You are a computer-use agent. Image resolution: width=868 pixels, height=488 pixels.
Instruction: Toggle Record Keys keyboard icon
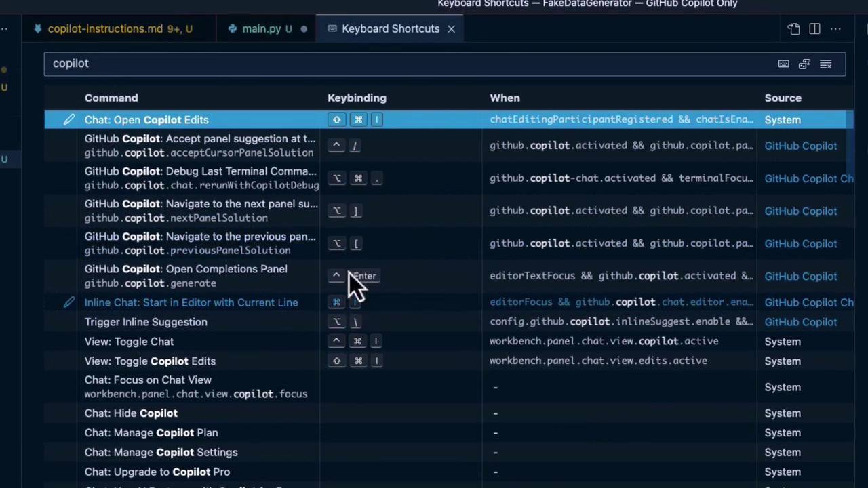[783, 64]
